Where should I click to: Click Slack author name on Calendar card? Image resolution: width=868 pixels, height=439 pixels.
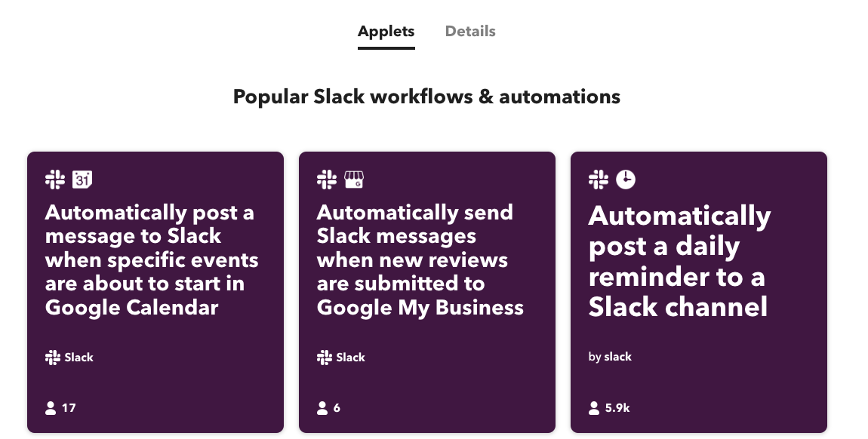click(x=79, y=358)
